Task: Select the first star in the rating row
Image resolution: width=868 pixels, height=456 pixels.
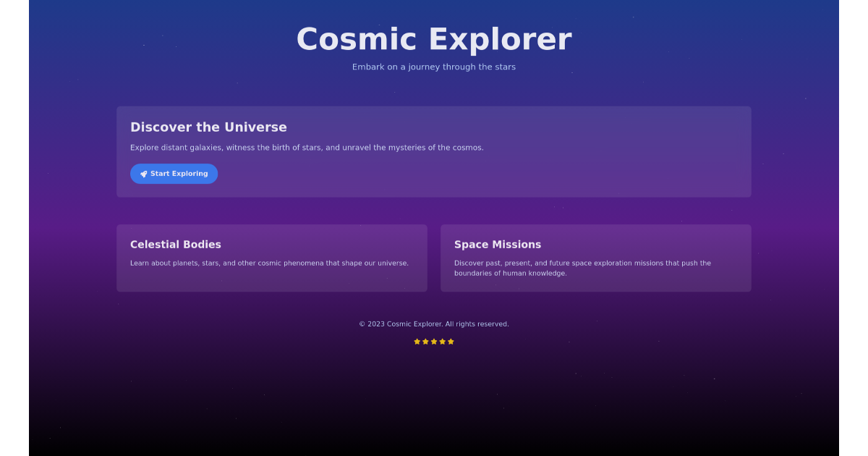Action: point(417,341)
